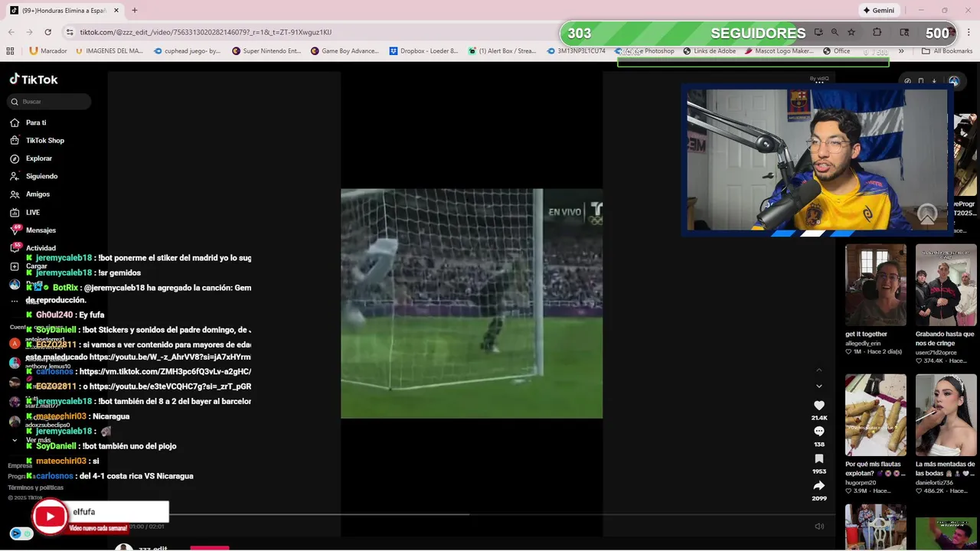Go to next video with down chevron
980x551 pixels.
819,386
